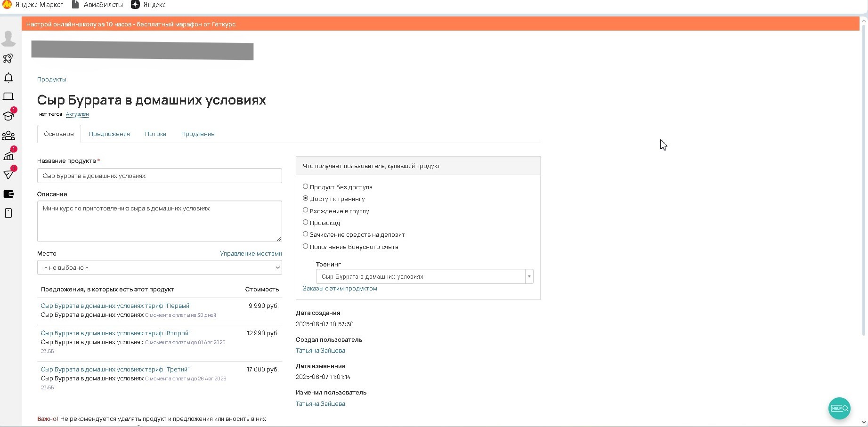
Task: Switch to the Основное tab
Action: pyautogui.click(x=59, y=134)
